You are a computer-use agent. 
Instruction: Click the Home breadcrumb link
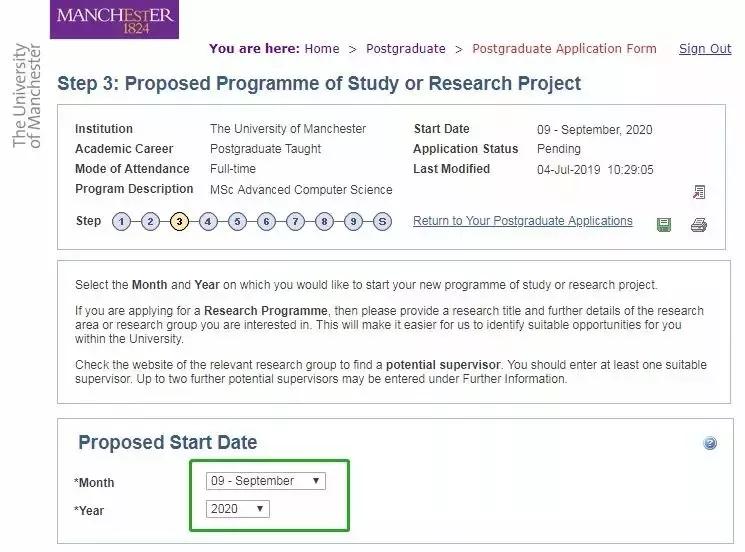(322, 49)
